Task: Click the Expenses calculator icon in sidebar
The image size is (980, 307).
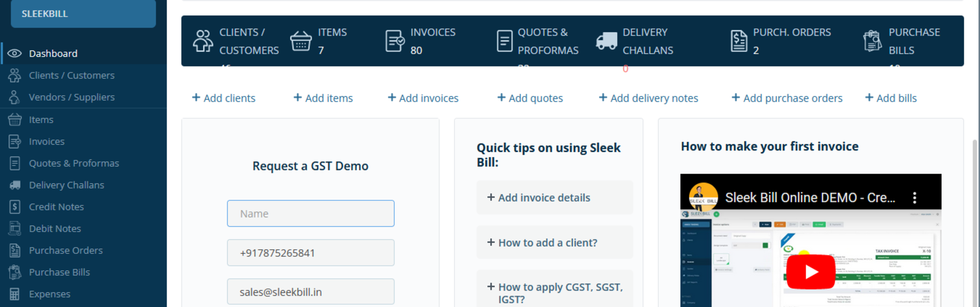Action: [15, 294]
